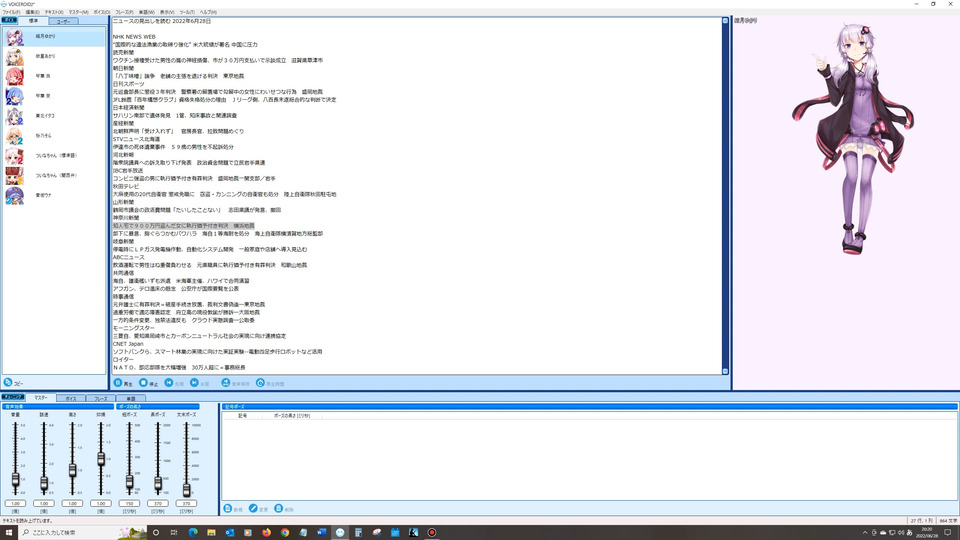
Task: Click the 長ポーズ slider handle
Action: tap(157, 483)
